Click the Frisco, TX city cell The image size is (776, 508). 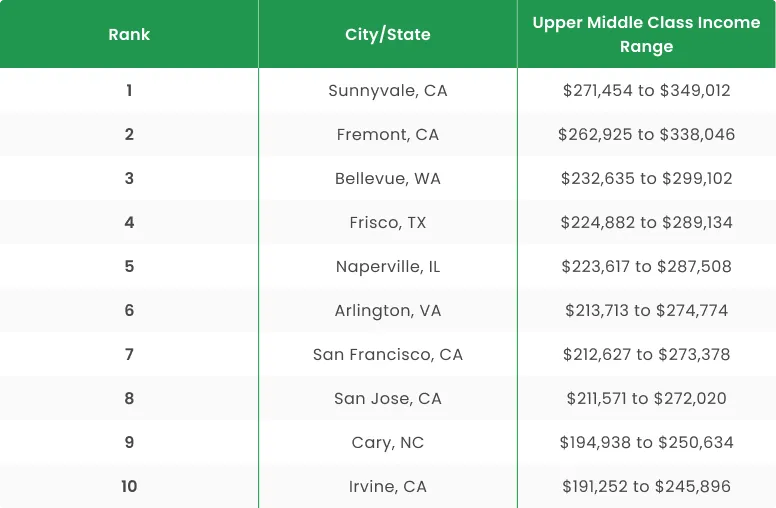pos(388,222)
